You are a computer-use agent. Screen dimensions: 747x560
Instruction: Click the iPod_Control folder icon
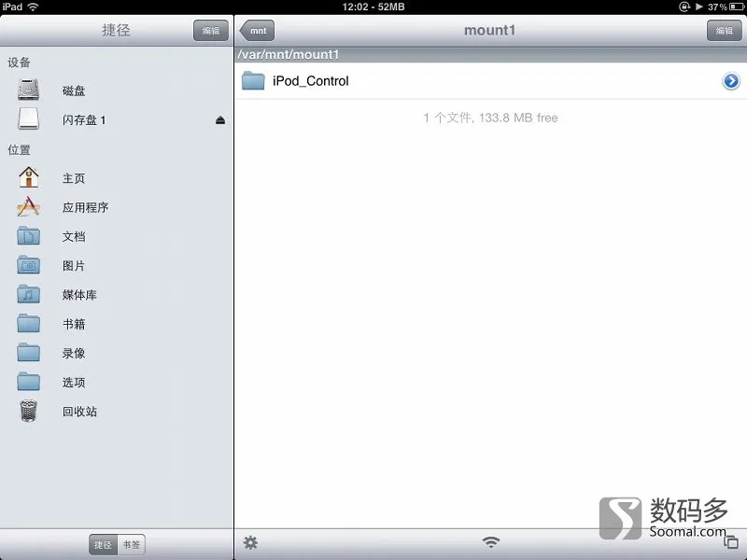(x=253, y=81)
